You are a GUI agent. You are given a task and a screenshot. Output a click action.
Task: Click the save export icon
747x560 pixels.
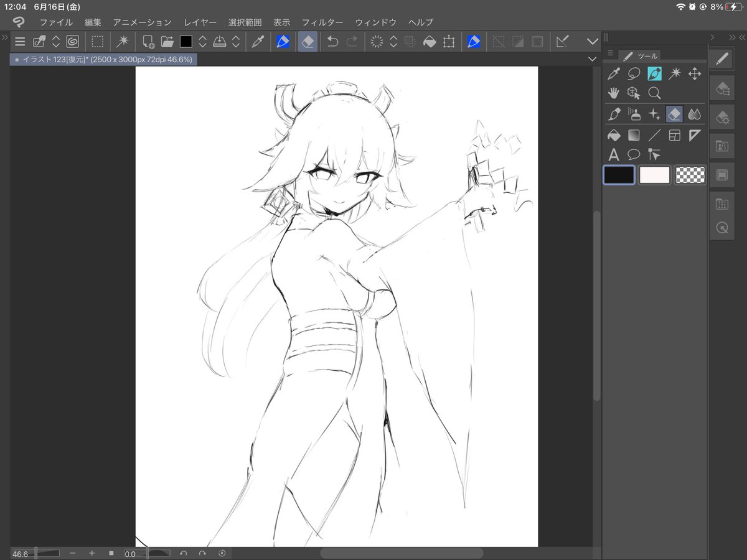tap(219, 42)
